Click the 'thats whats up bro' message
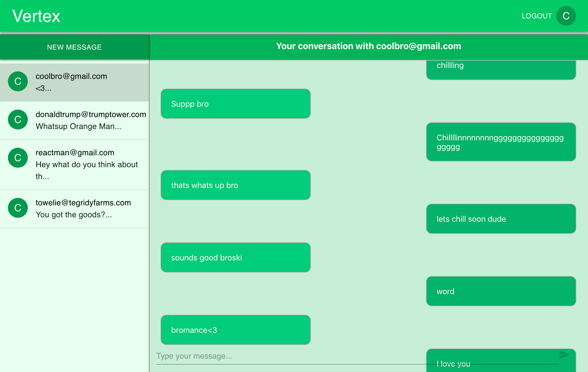Screen dimensions: 588x372 pos(235,185)
